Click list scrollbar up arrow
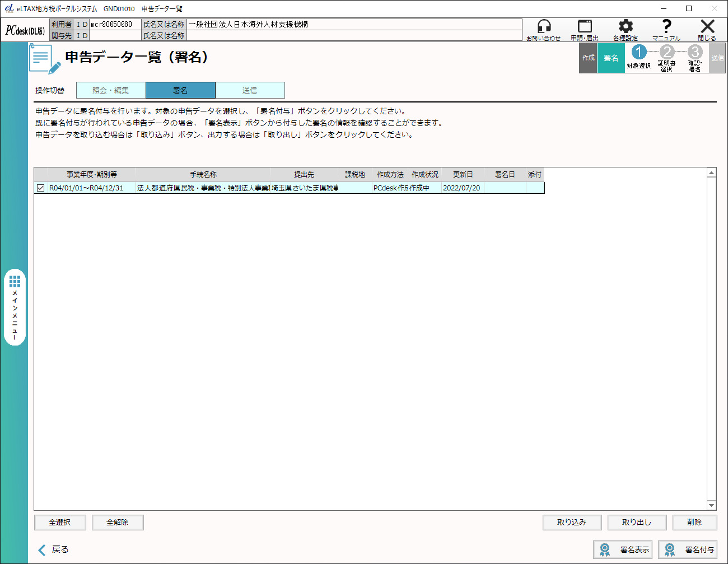 711,173
